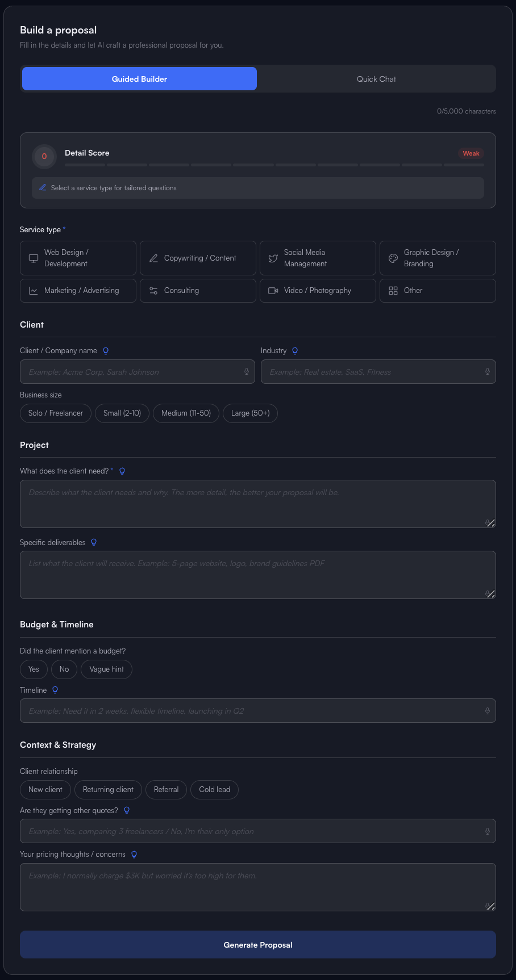Click the Generate Proposal button
516x980 pixels.
[x=258, y=945]
